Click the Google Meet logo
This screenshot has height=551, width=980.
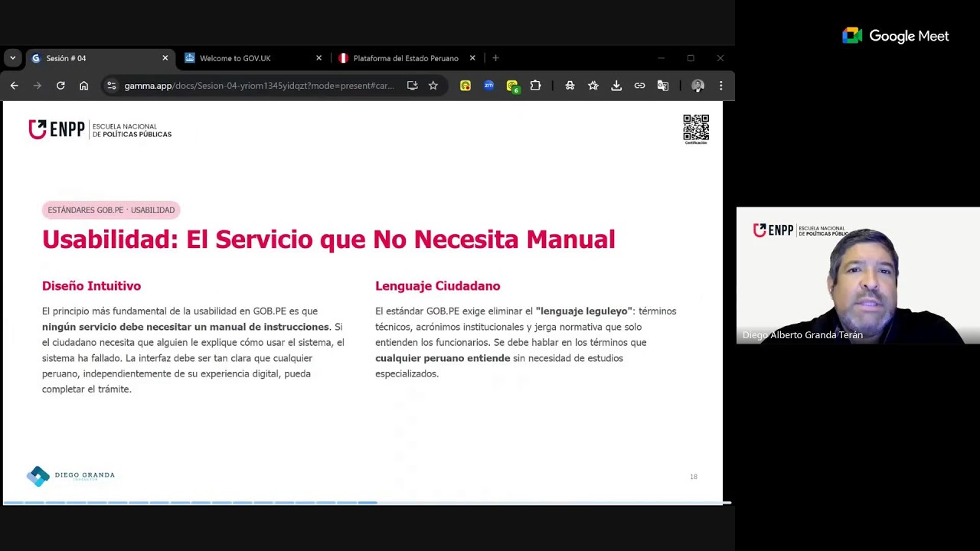895,36
